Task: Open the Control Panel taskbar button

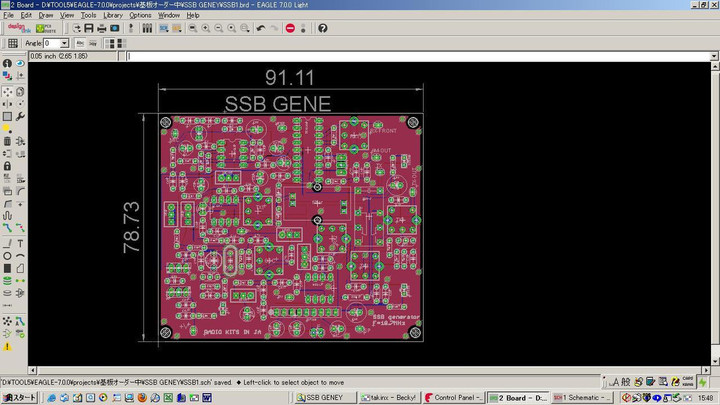Action: [x=454, y=397]
